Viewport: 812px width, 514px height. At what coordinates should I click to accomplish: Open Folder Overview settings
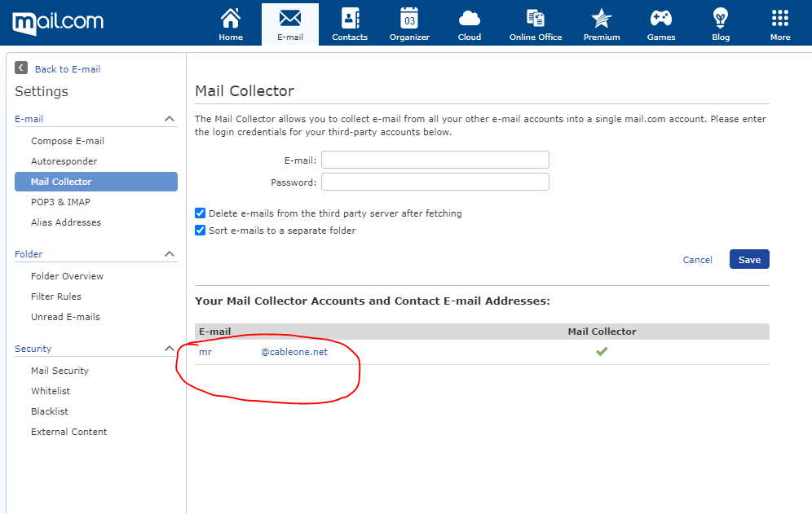(x=67, y=276)
